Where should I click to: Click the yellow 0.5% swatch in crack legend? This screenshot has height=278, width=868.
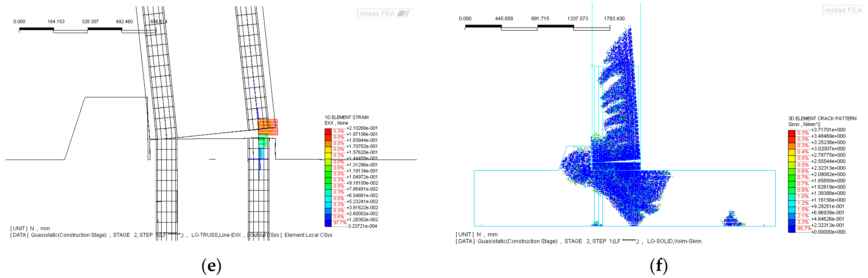pos(792,158)
